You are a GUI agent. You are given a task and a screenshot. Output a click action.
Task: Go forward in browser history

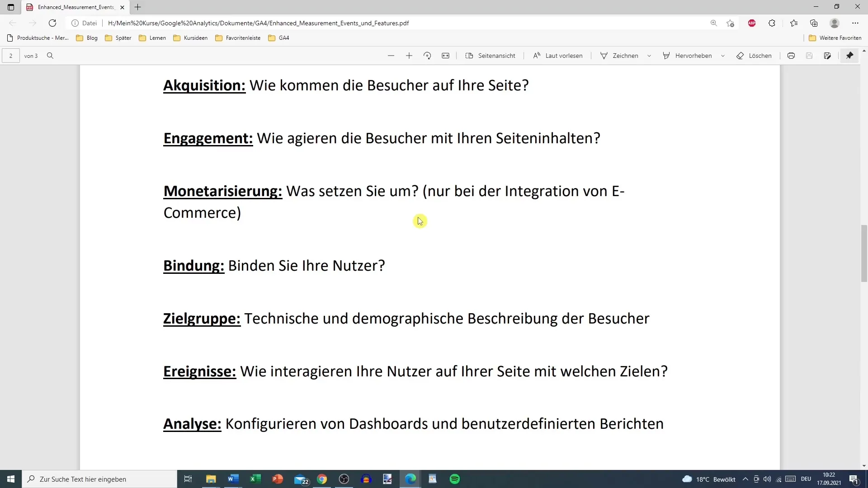click(x=33, y=23)
